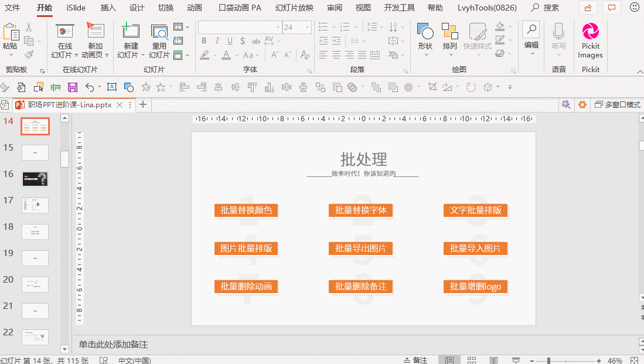Click the notes field 单击此处添加备注
Image resolution: width=644 pixels, height=364 pixels.
click(113, 344)
